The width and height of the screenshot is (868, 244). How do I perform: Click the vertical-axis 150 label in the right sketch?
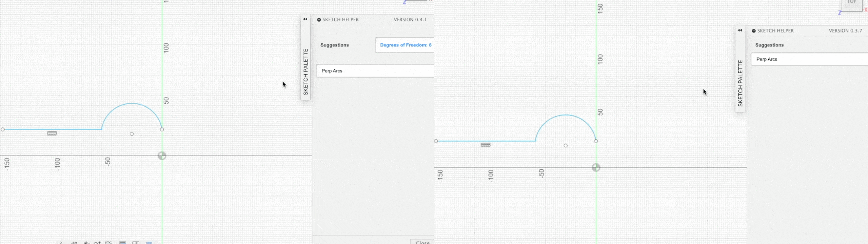(x=600, y=8)
